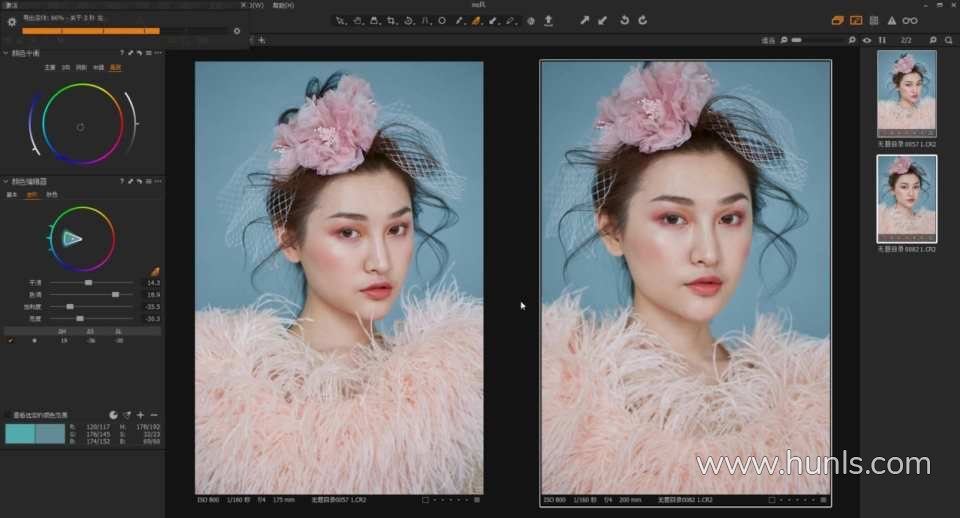Screen dimensions: 960x518
Task: Open the Skin Tone tab in Color Editor
Action: (x=52, y=195)
